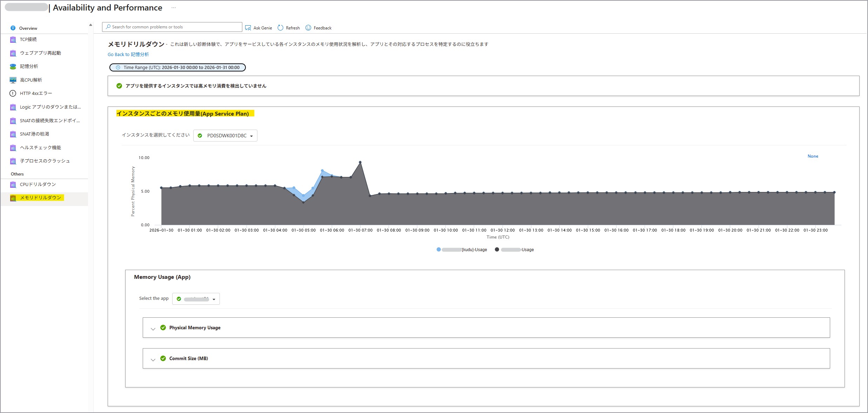Open the 記憶分析 sidebar icon
Viewport: 868px width, 413px height.
13,66
